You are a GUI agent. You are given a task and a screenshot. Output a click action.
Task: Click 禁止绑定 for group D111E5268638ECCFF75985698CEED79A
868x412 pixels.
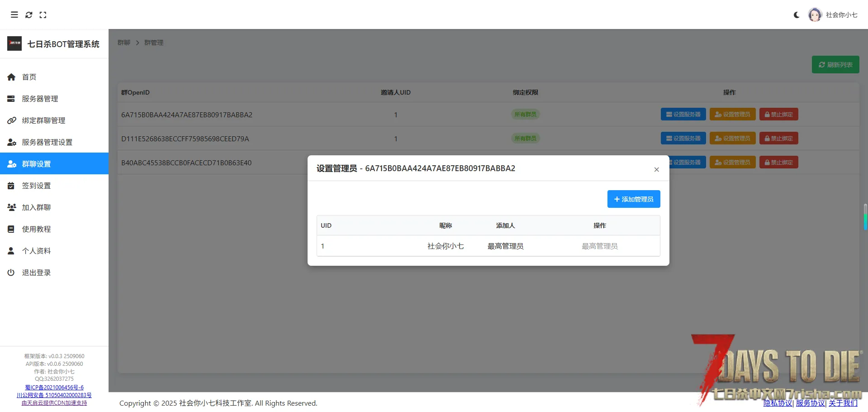[778, 138]
